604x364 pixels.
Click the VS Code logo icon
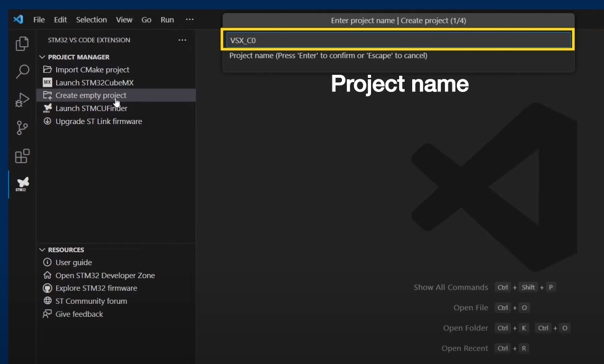[x=19, y=20]
